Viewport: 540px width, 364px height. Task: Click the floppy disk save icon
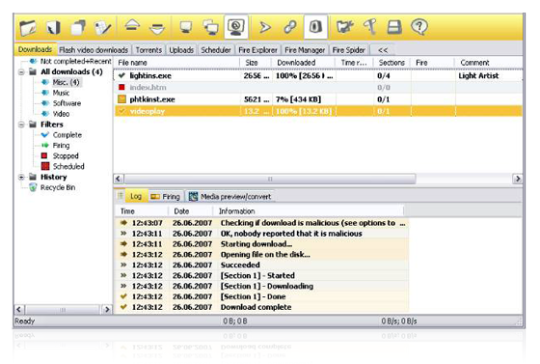tap(394, 27)
